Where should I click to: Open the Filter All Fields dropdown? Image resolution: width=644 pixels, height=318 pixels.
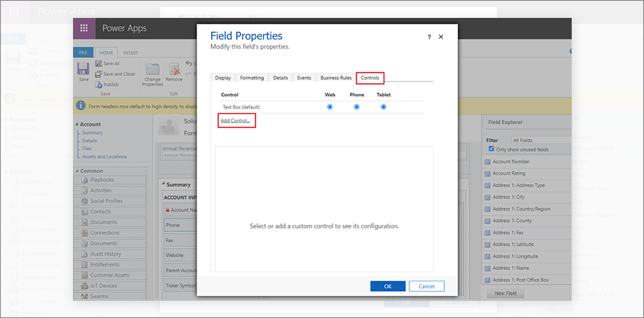[x=540, y=140]
